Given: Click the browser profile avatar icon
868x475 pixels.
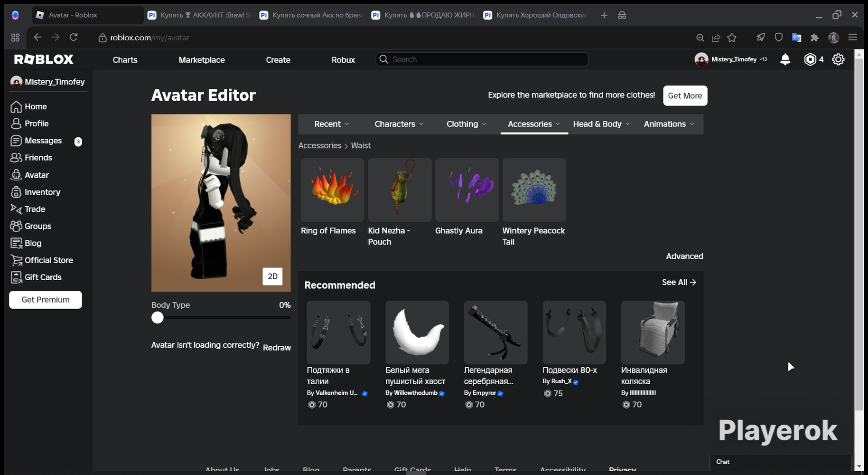Looking at the screenshot, I should pyautogui.click(x=833, y=38).
